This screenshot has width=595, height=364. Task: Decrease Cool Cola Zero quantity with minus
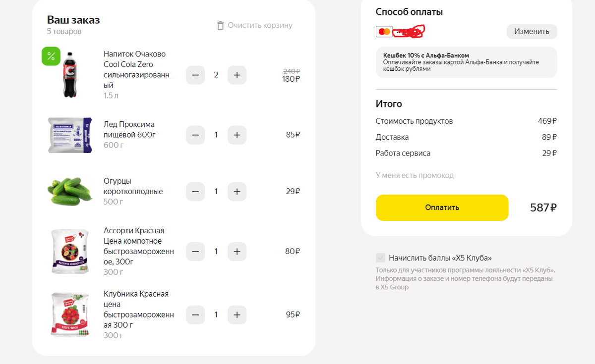tap(195, 75)
